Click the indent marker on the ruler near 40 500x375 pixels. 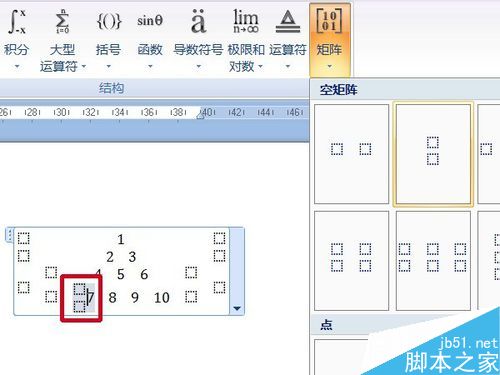[200, 114]
